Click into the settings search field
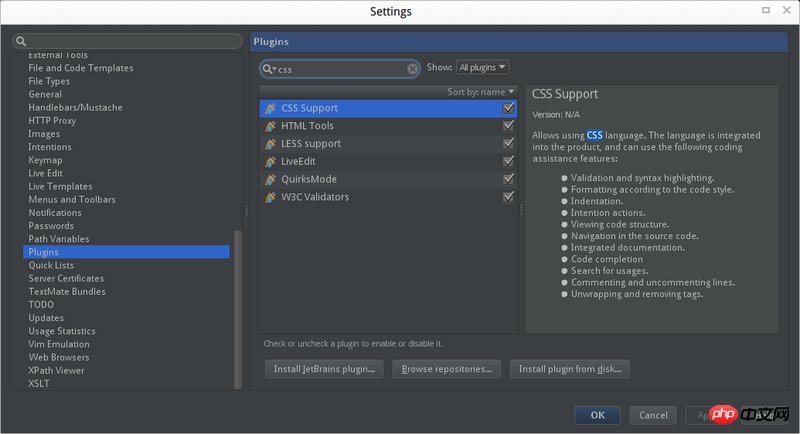This screenshot has height=434, width=800. point(128,41)
